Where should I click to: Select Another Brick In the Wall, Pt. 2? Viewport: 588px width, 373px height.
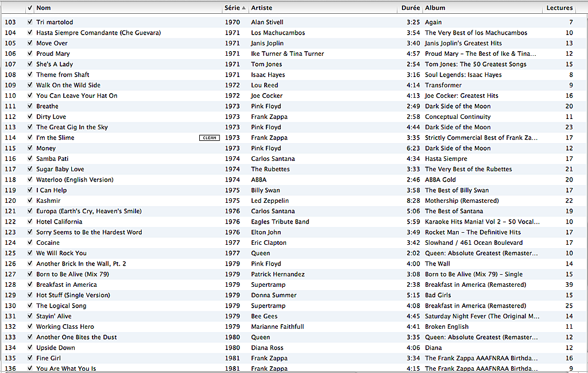(x=81, y=264)
